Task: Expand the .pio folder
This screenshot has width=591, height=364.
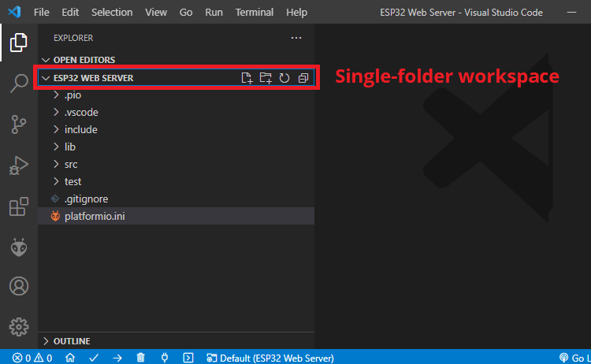Action: (71, 95)
